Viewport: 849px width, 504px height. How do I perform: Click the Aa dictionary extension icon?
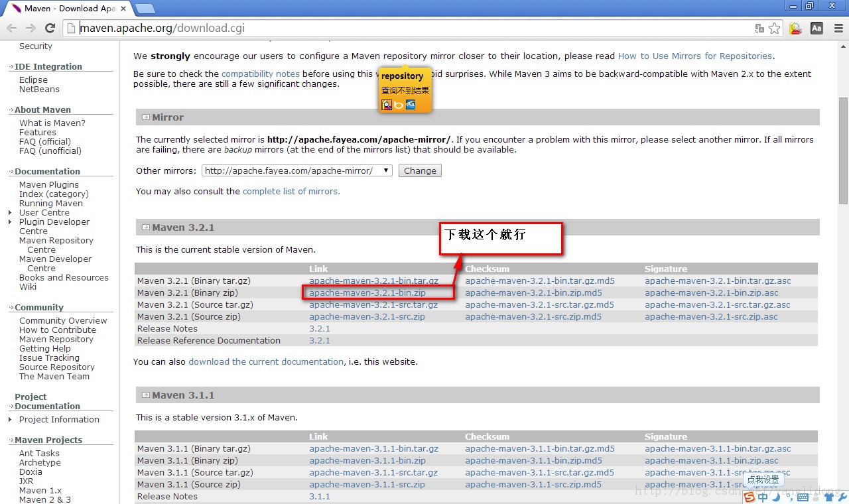(x=817, y=29)
